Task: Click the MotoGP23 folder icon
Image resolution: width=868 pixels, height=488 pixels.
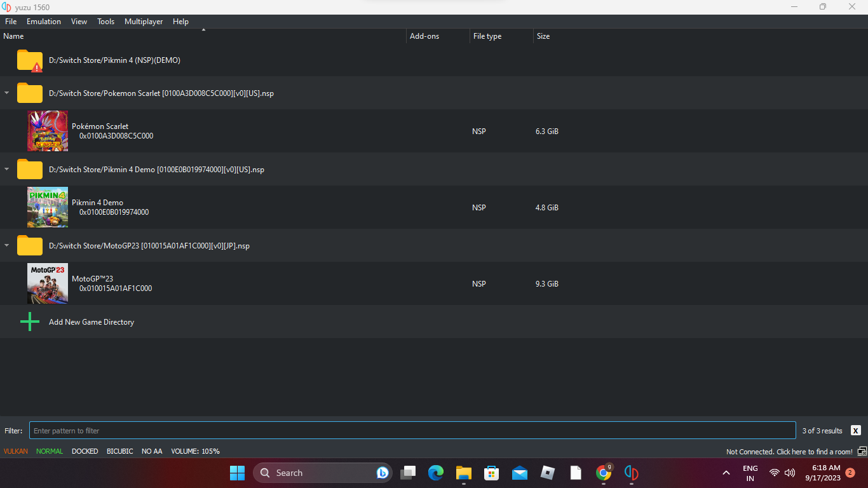Action: tap(30, 245)
